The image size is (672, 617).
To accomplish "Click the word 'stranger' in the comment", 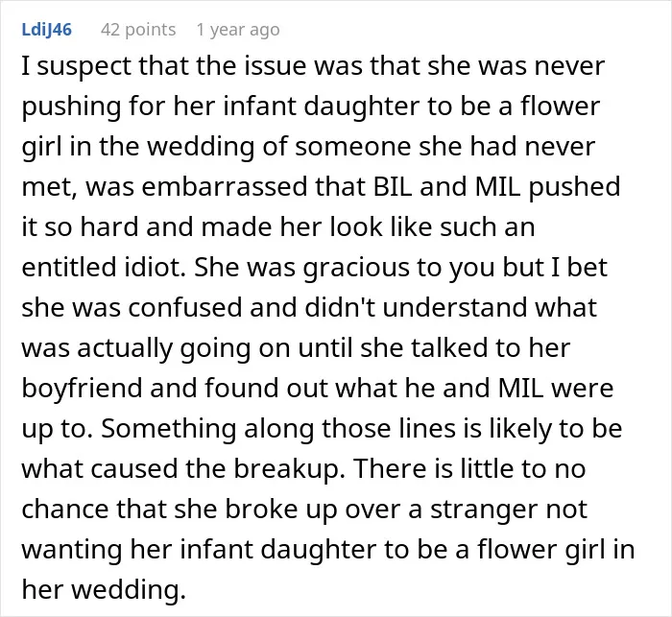I will point(482,510).
